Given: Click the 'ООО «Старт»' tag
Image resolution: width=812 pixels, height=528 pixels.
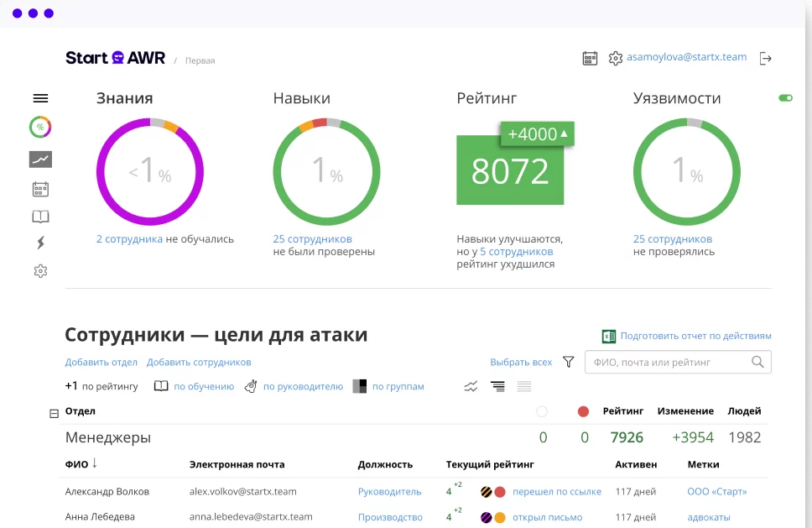Looking at the screenshot, I should [716, 492].
